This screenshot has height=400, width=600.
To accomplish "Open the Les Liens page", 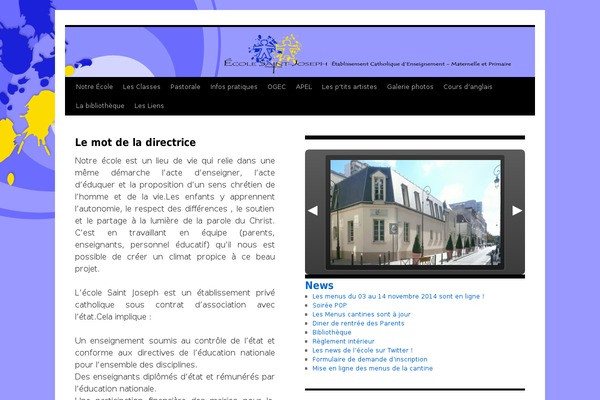I will click(149, 106).
